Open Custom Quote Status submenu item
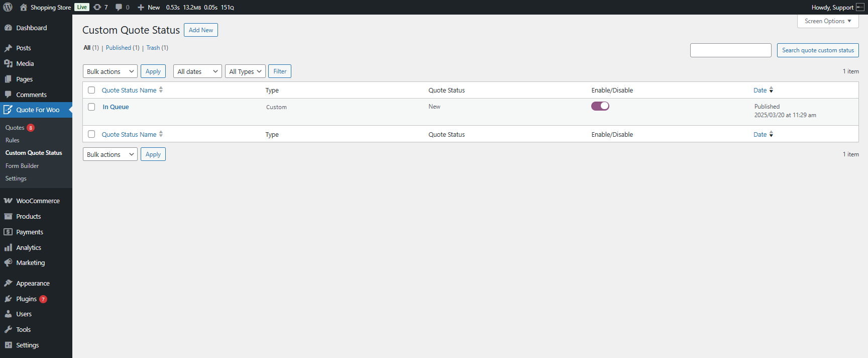 (x=34, y=153)
